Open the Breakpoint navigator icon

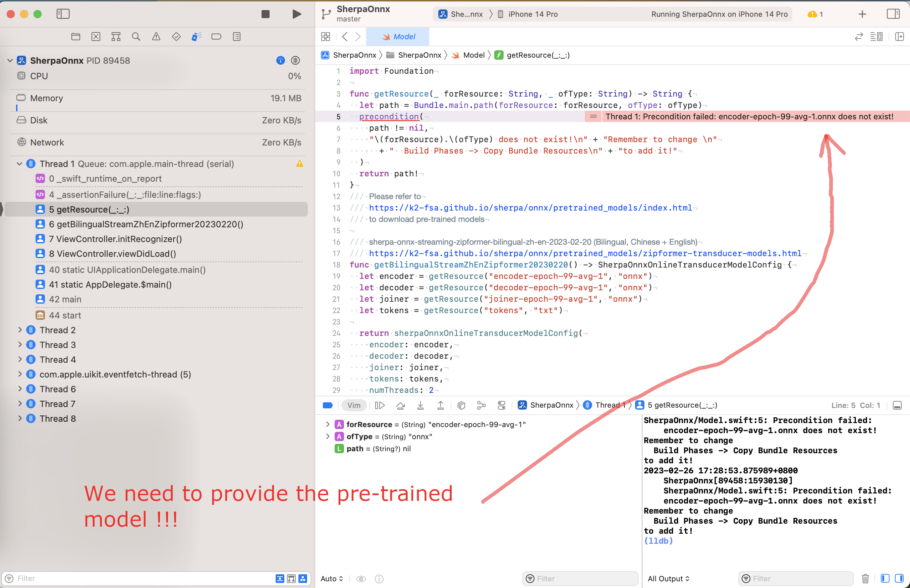click(x=217, y=37)
